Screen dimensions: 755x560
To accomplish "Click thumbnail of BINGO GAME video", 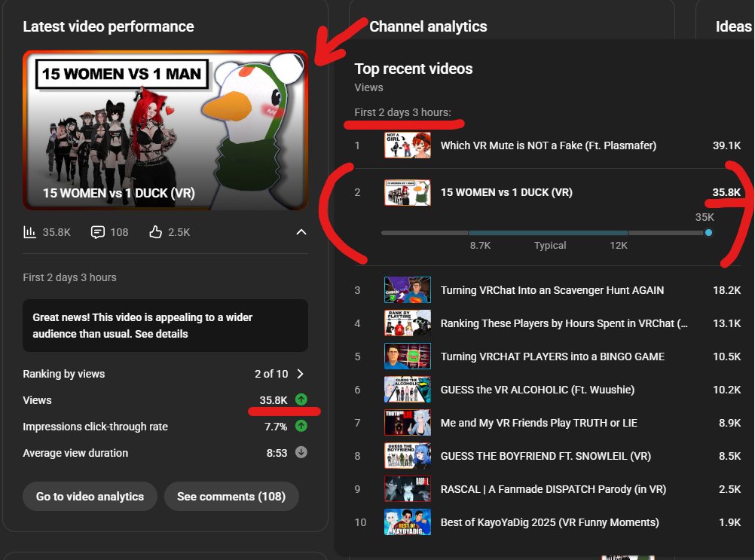I will (x=408, y=357).
